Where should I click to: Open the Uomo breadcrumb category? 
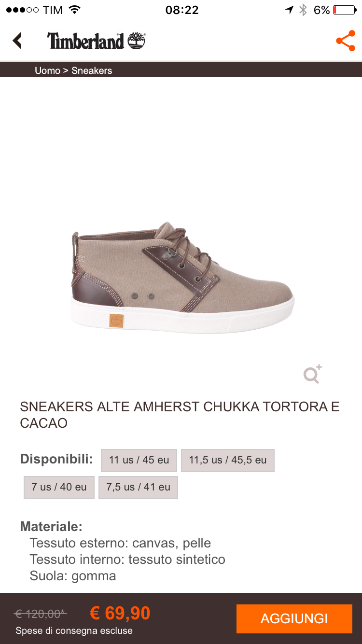click(47, 70)
